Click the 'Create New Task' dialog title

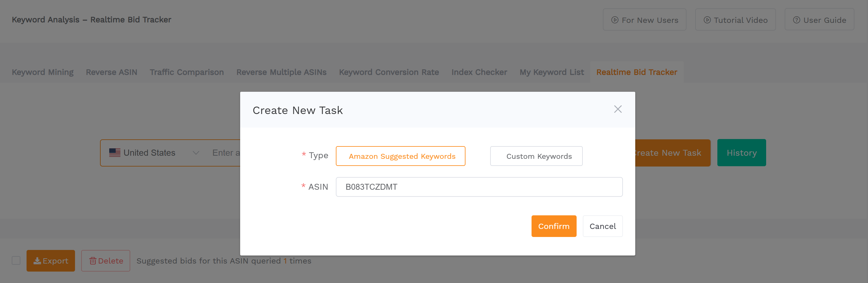click(x=298, y=110)
